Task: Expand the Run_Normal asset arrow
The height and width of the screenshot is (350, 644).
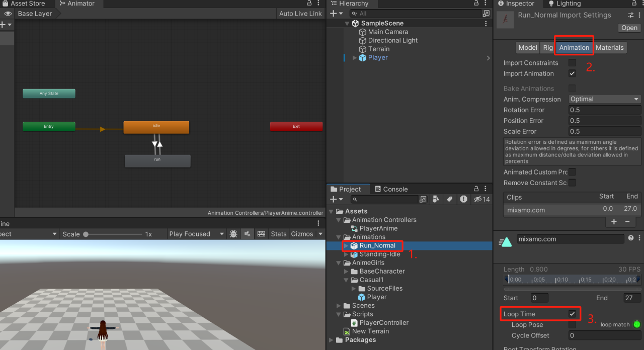Action: coord(346,246)
